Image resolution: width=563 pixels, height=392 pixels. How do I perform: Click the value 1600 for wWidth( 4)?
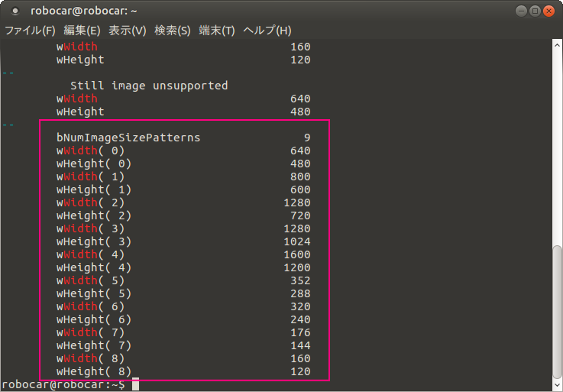pos(297,254)
